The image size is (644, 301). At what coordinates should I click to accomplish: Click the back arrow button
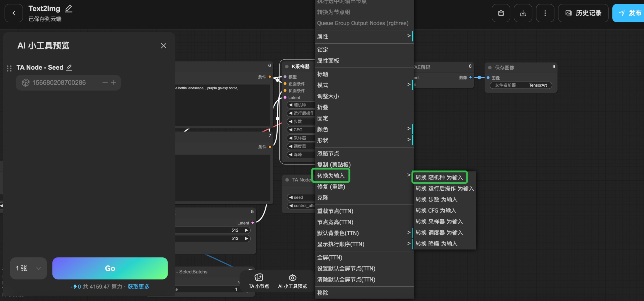[14, 13]
